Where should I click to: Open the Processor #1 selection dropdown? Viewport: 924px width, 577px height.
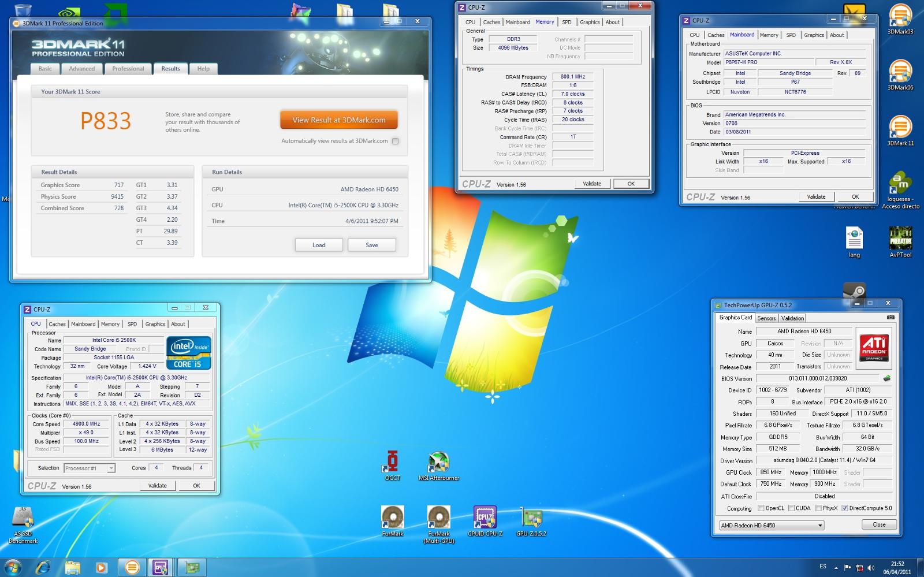point(90,468)
